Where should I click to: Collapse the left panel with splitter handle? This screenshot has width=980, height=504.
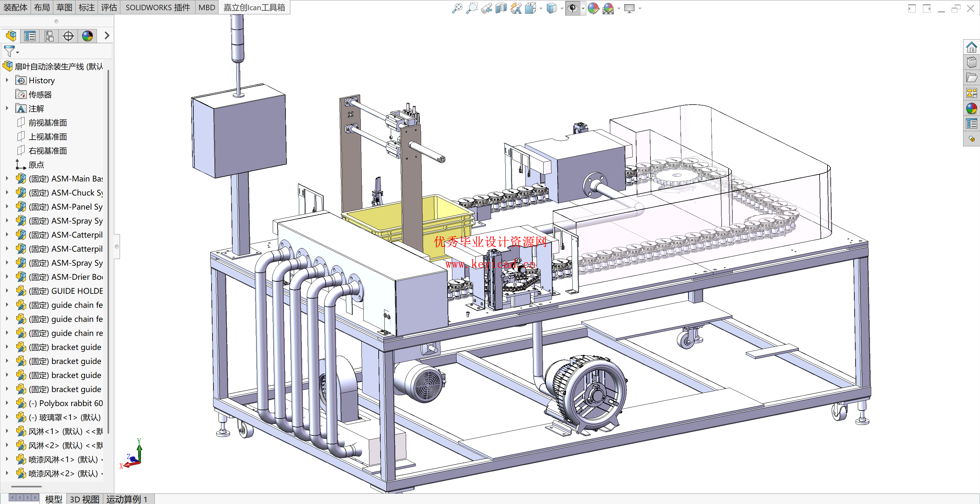point(117,247)
